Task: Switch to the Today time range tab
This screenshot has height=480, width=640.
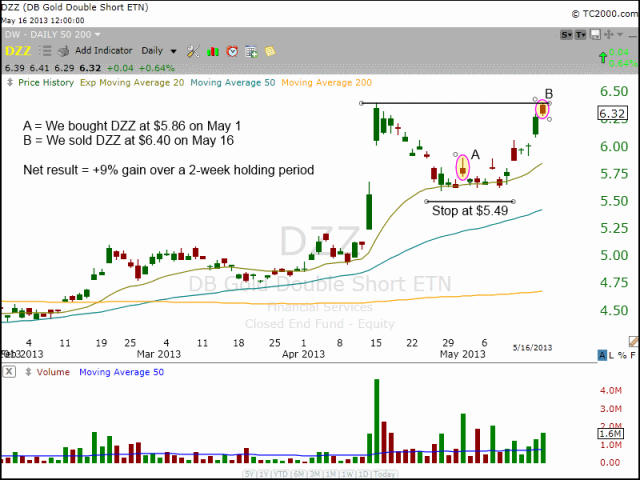Action: 384,474
